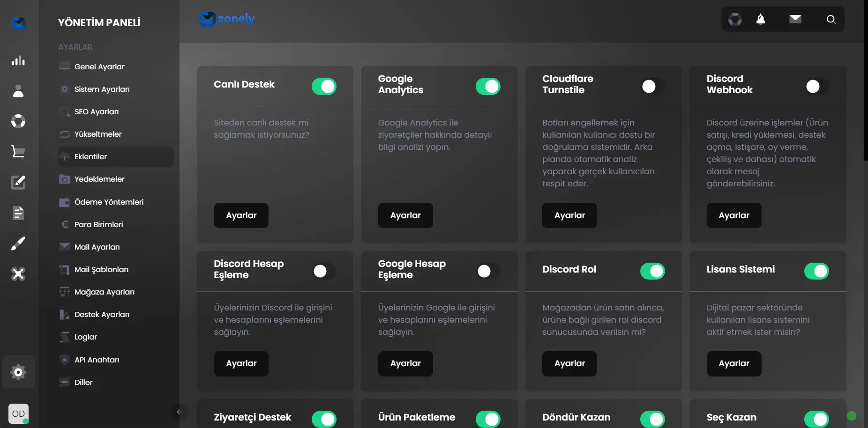Screen dimensions: 868x428
Task: Click the lifebuoy support icon in left rail
Action: pyautogui.click(x=18, y=121)
